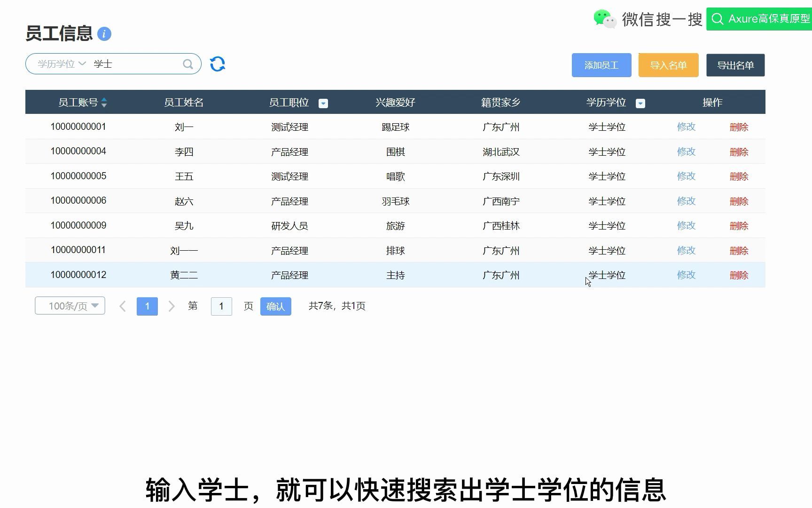This screenshot has height=508, width=812.
Task: Click 修改 for employee 赵六
Action: tap(686, 201)
